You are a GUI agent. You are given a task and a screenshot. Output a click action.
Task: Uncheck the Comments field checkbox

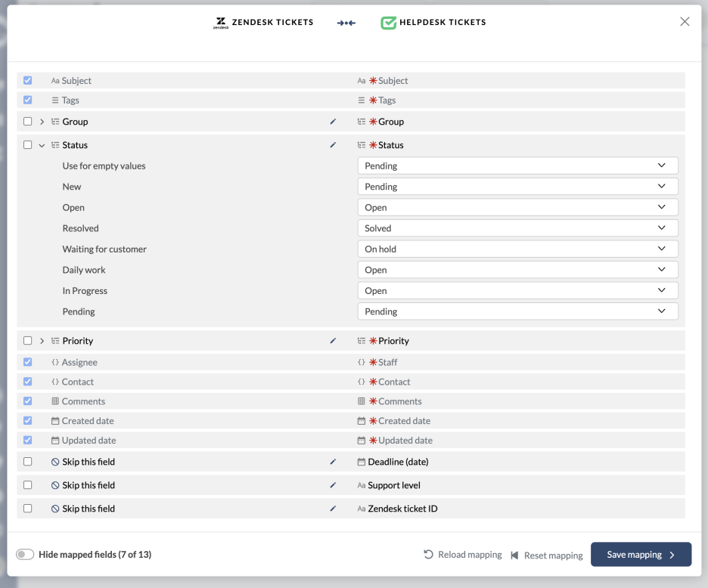click(27, 401)
